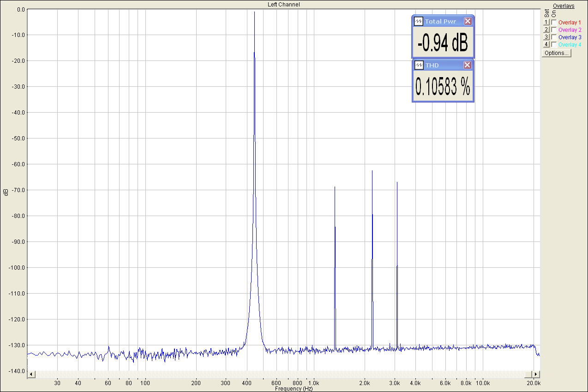588x392 pixels.
Task: Click the Set button numbered 1 for Overlay 1
Action: pyautogui.click(x=546, y=22)
